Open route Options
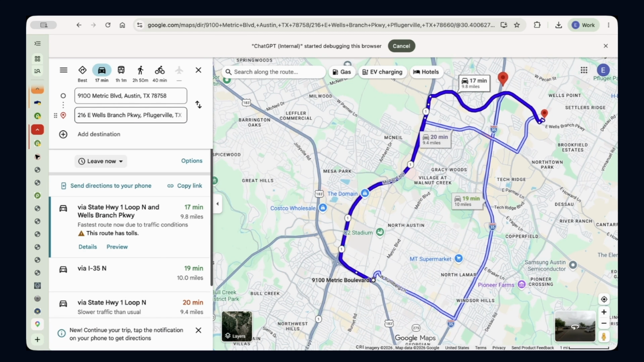The height and width of the screenshot is (362, 644). click(x=192, y=160)
